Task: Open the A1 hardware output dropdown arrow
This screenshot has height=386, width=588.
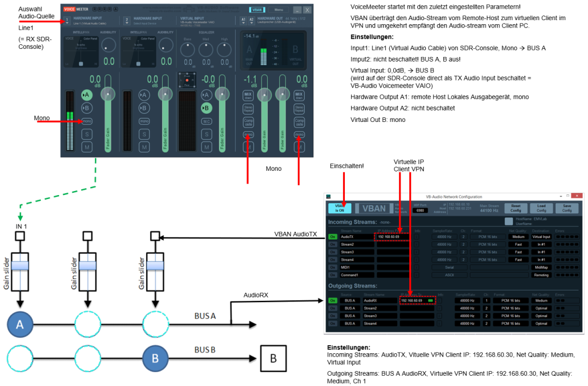Action: pyautogui.click(x=243, y=24)
